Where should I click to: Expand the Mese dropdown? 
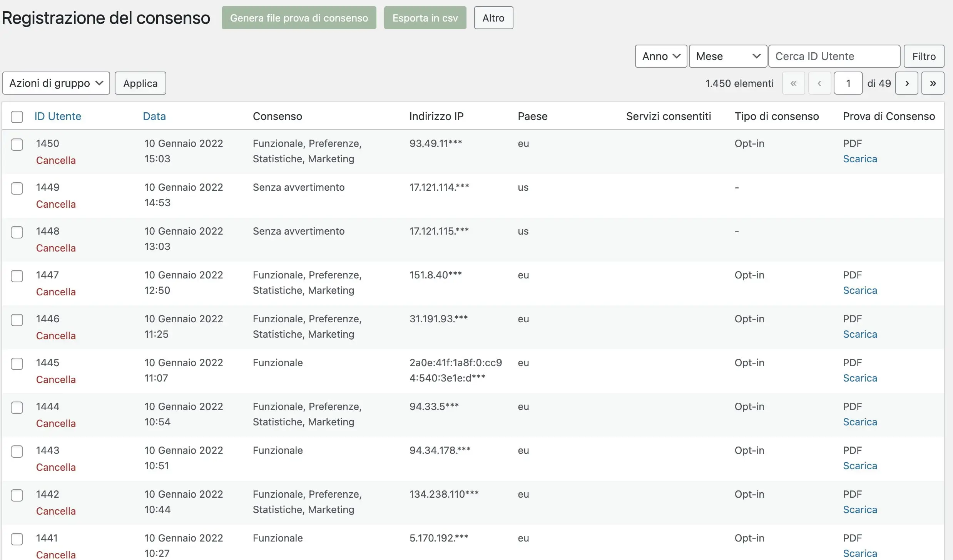(727, 56)
